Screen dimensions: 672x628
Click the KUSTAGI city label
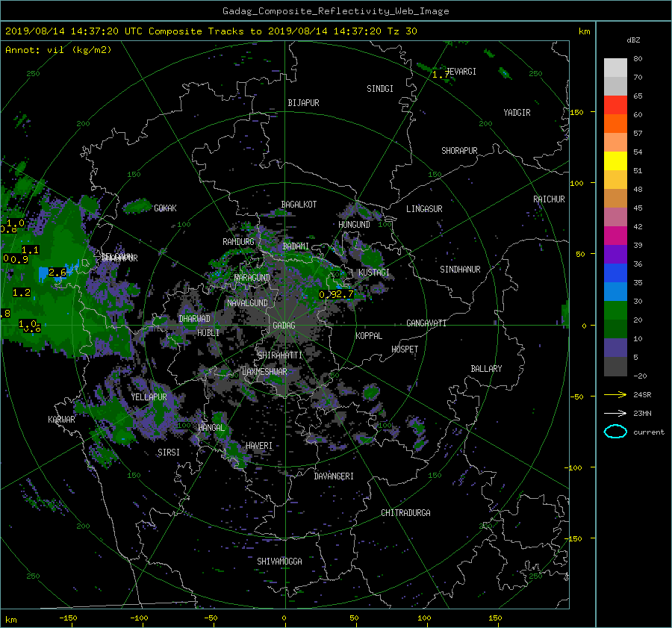tap(374, 273)
